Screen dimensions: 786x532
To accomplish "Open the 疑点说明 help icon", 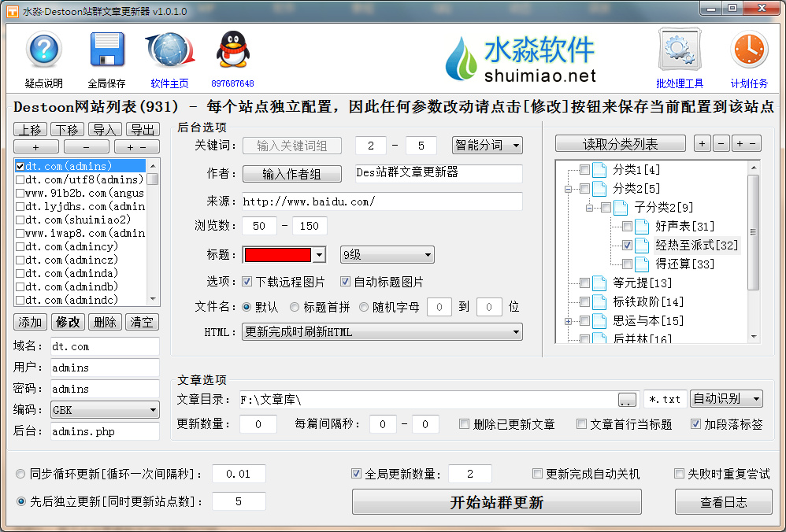I will tap(44, 49).
